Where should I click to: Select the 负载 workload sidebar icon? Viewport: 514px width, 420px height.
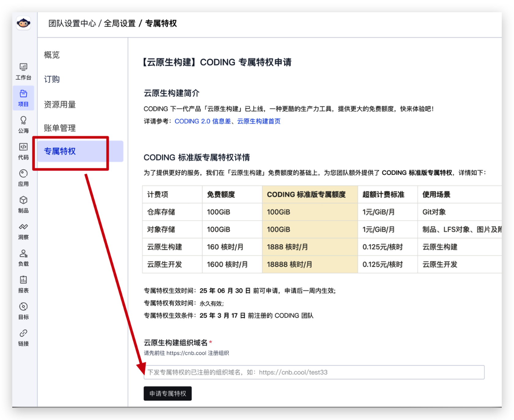tap(23, 257)
